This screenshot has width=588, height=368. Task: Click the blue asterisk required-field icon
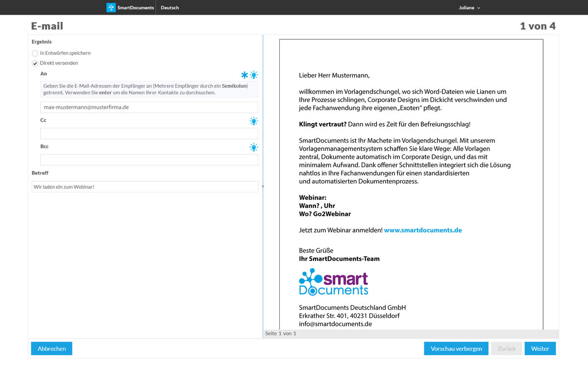[245, 75]
